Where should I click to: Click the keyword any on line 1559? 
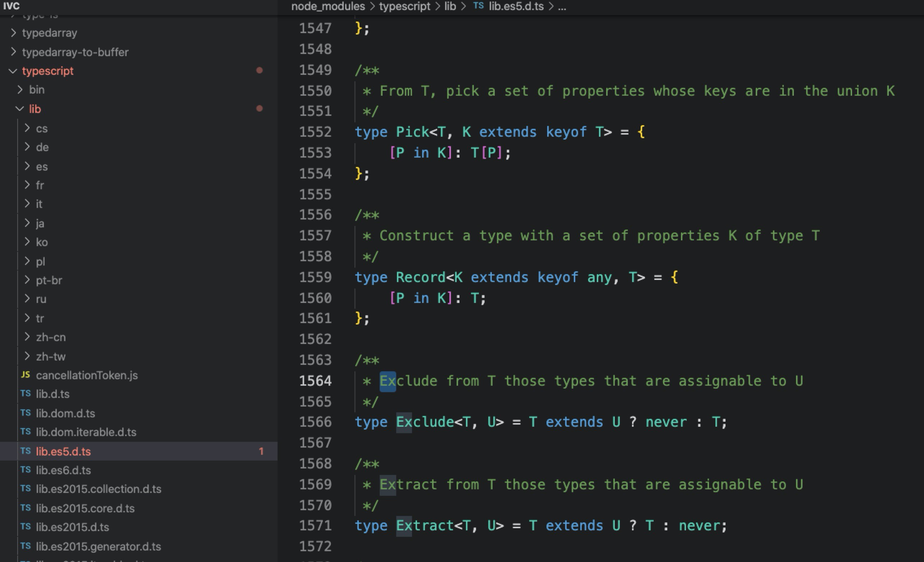click(x=599, y=278)
